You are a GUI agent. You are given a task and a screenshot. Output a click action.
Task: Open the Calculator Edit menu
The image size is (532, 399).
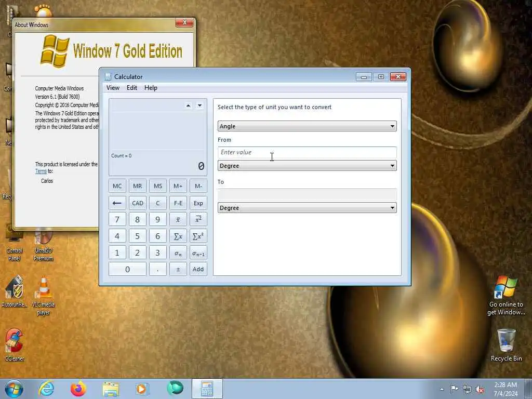[132, 88]
